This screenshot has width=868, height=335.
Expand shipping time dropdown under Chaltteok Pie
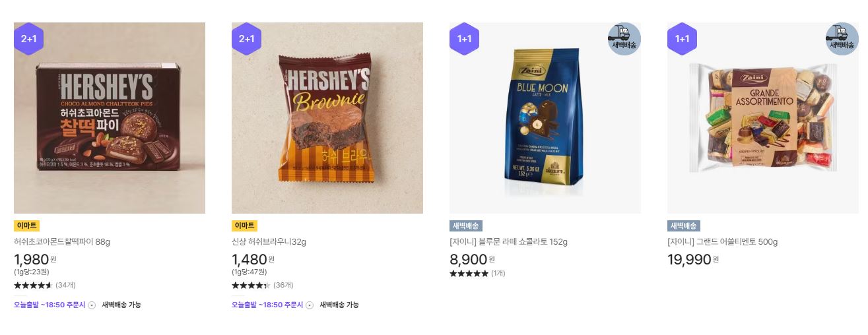pos(92,305)
